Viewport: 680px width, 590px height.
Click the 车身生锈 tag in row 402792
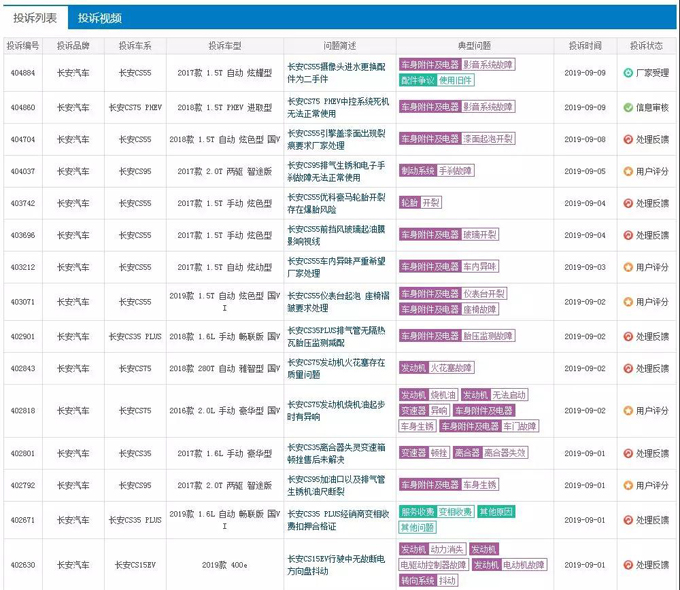tap(480, 485)
